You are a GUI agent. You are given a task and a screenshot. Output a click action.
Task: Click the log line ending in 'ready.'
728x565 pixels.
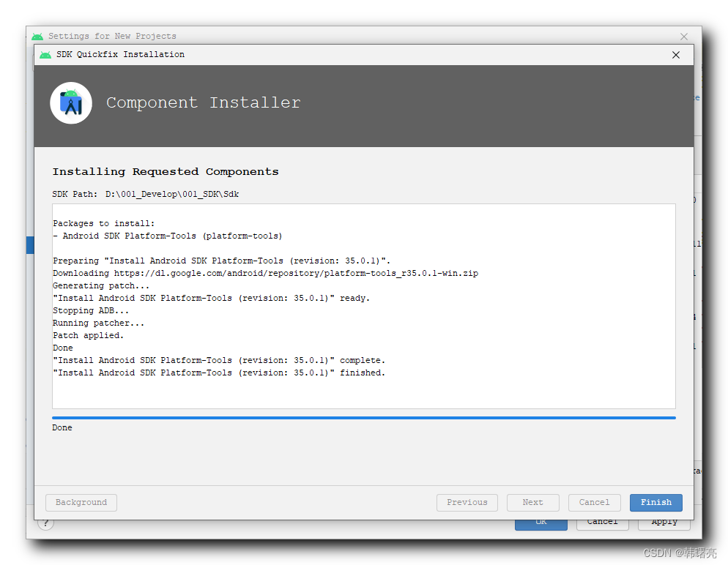click(x=211, y=299)
